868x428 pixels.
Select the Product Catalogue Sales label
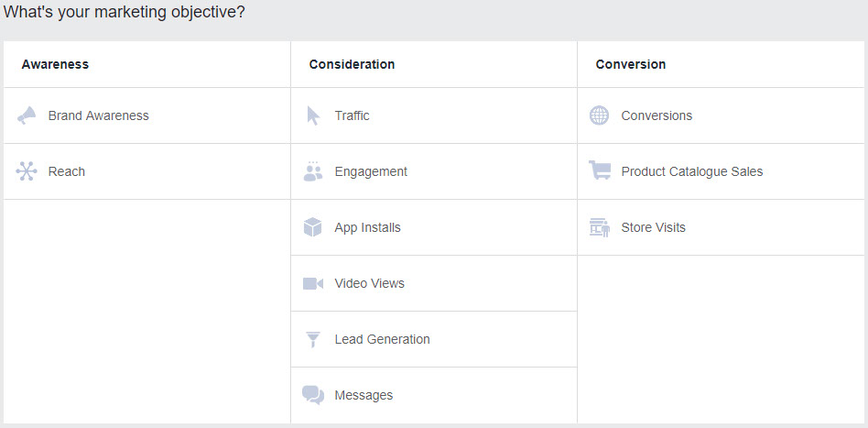(x=691, y=171)
